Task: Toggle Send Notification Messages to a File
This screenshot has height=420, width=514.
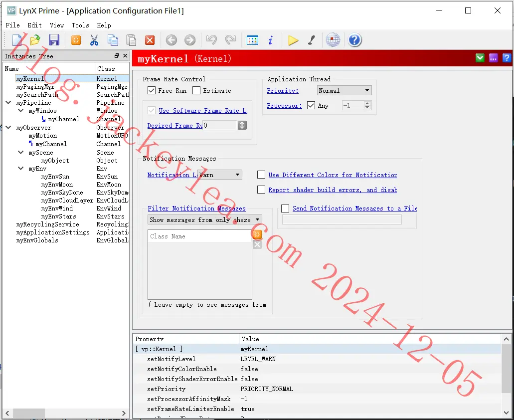Action: coord(285,209)
